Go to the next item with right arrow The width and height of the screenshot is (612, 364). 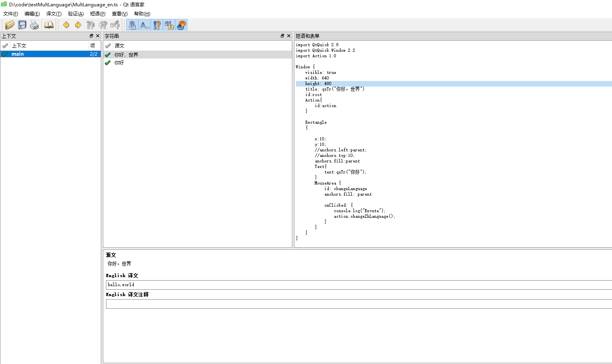(78, 25)
